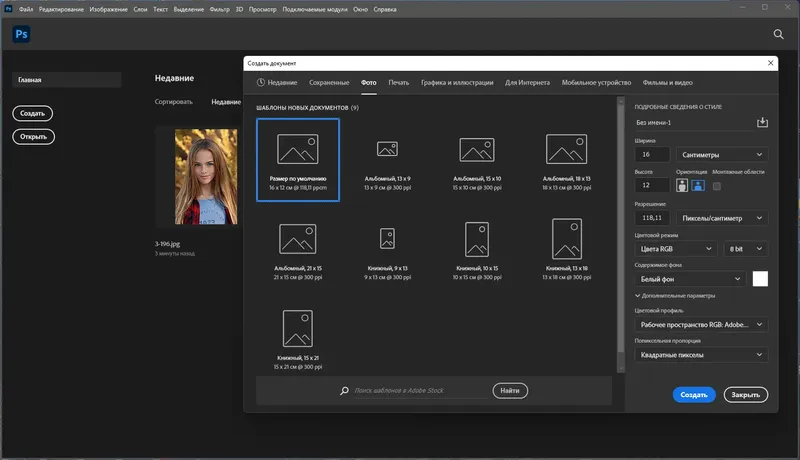
Task: Set orientation to portrait
Action: 683,185
